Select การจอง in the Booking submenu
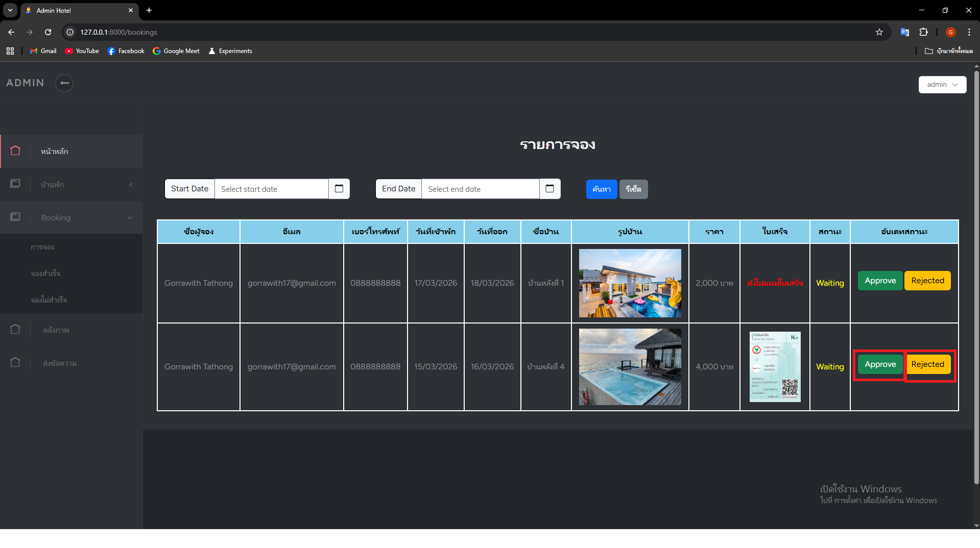Screen dimensions: 980x548 click(42, 247)
